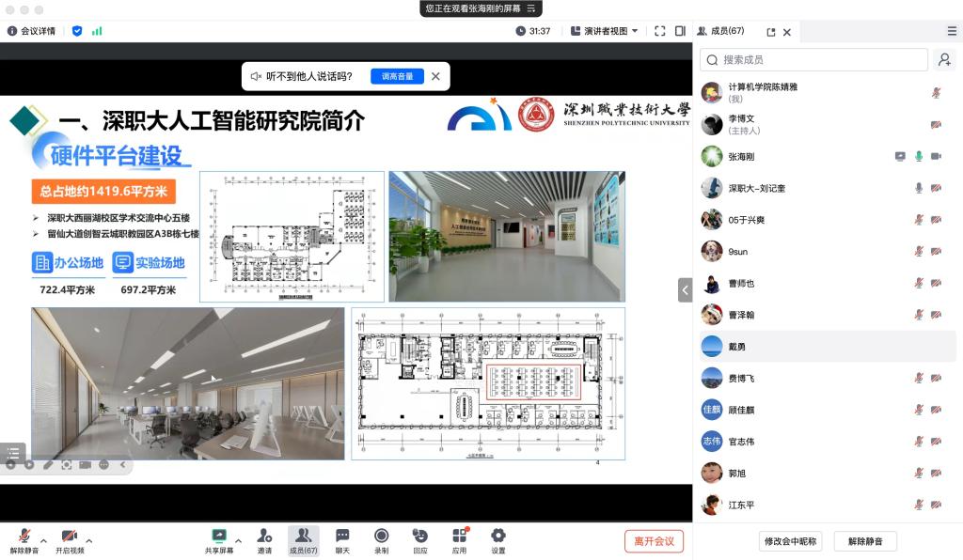Screen dimensions: 963x560
Task: Unmute microphone with 解除静音
Action: [24, 540]
